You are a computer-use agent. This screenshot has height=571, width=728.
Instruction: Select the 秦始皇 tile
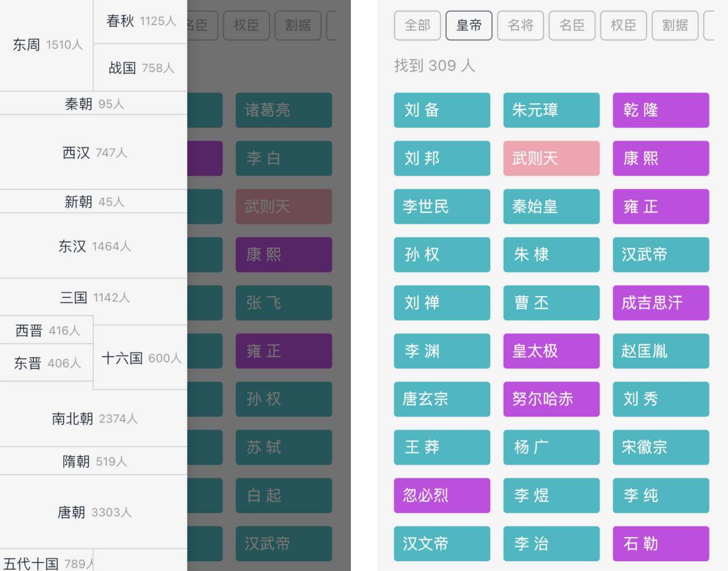[x=551, y=207]
